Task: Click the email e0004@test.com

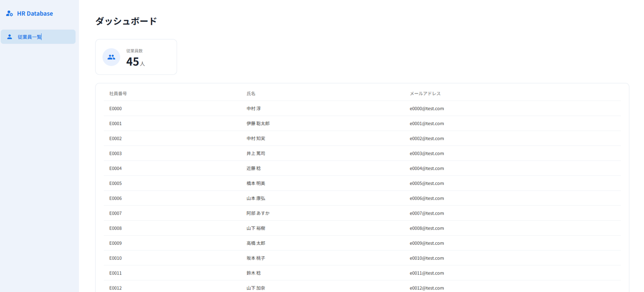Action: pyautogui.click(x=427, y=168)
